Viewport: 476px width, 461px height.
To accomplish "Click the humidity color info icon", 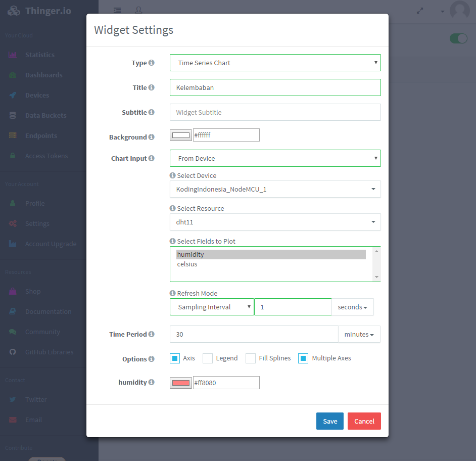I will click(x=151, y=382).
